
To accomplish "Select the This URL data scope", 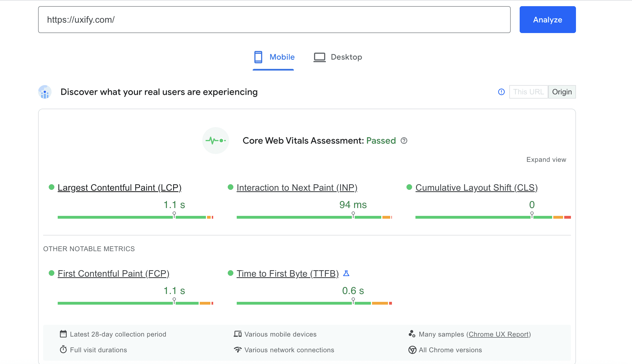I will 528,92.
